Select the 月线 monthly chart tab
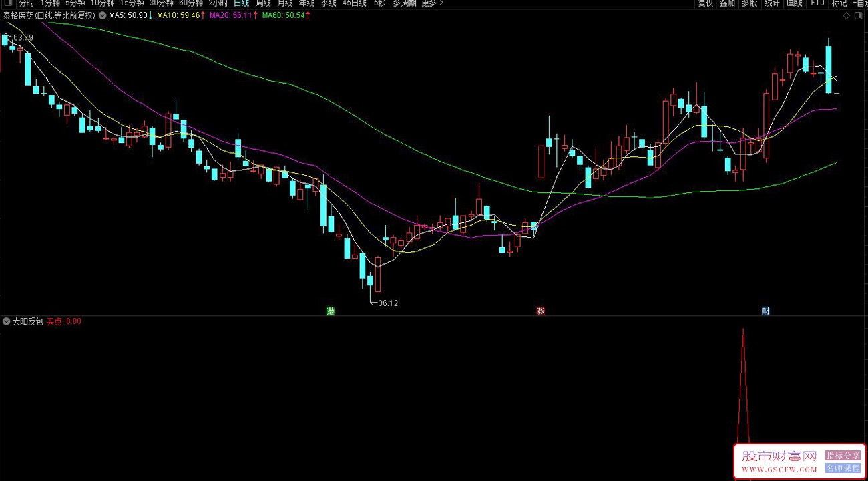 tap(285, 3)
